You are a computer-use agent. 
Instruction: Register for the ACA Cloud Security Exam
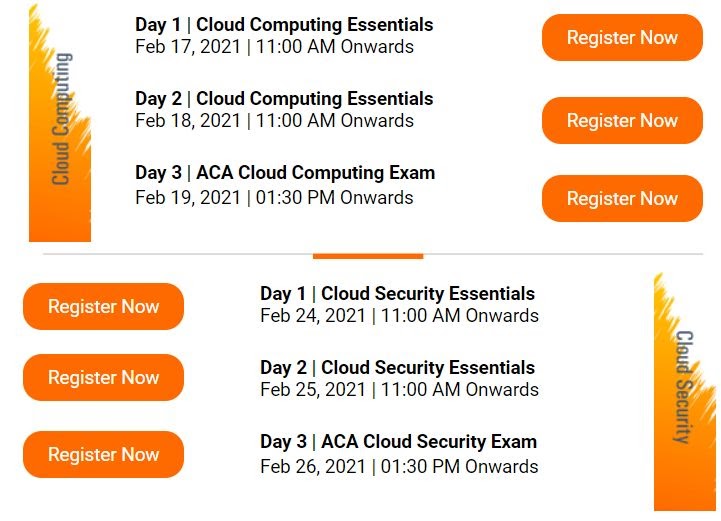pos(103,454)
